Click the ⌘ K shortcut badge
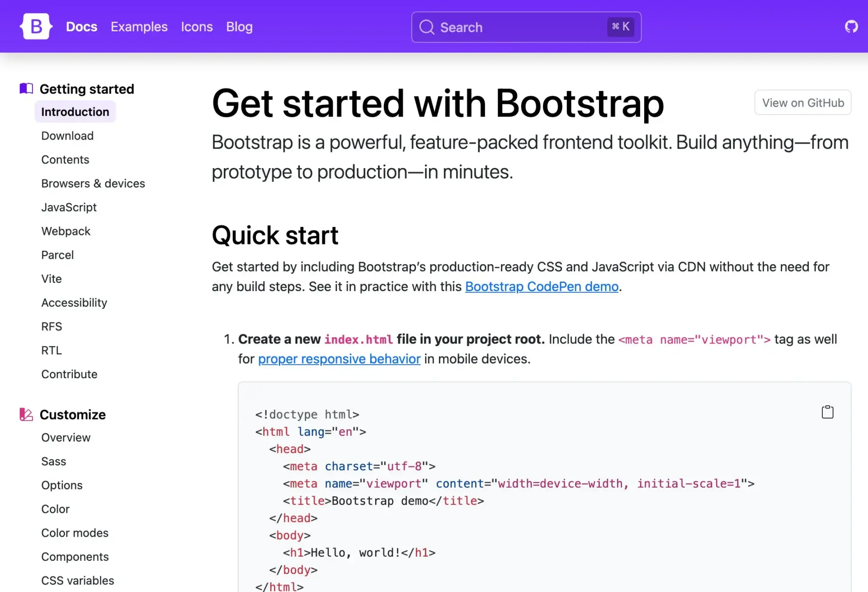The image size is (868, 592). 621,27
